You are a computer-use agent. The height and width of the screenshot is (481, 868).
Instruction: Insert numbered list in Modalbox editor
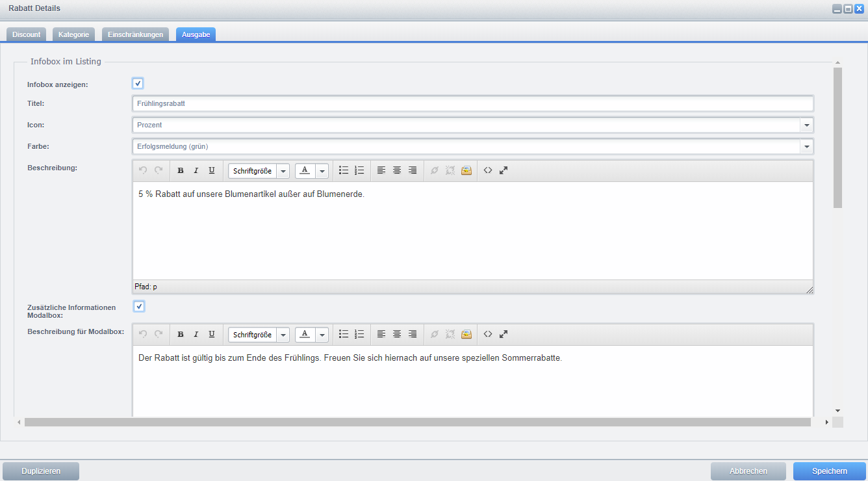pyautogui.click(x=359, y=334)
